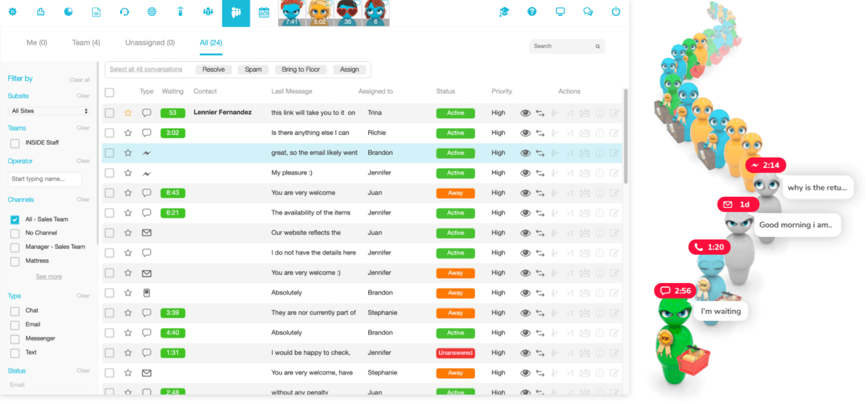Click the Unanswered status badge
The image size is (868, 404).
tap(455, 353)
